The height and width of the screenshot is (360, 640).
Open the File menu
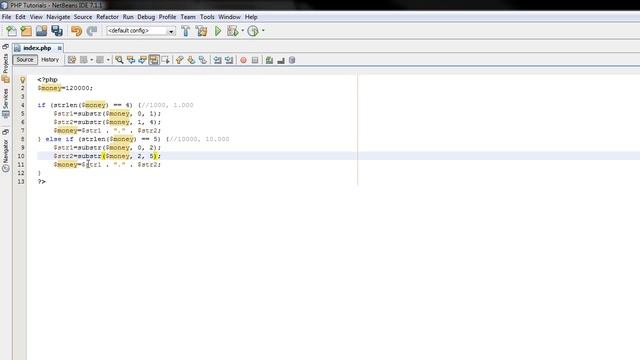pyautogui.click(x=6, y=17)
